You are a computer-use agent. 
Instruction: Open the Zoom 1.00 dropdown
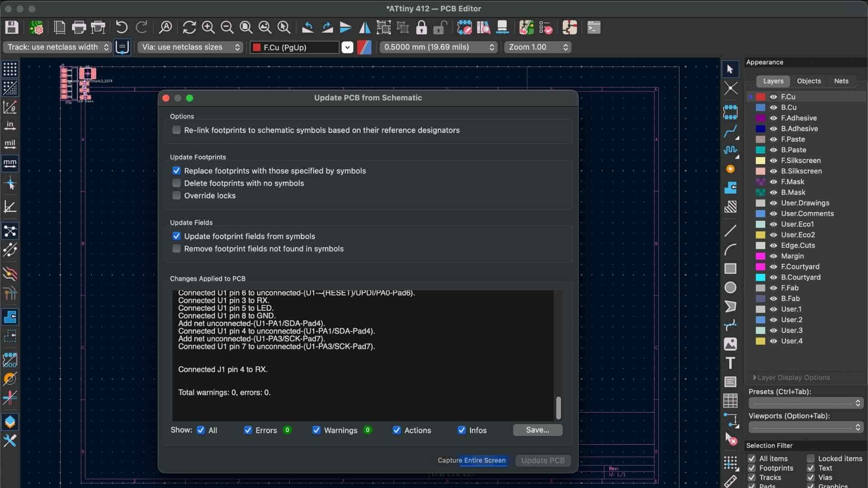click(538, 47)
